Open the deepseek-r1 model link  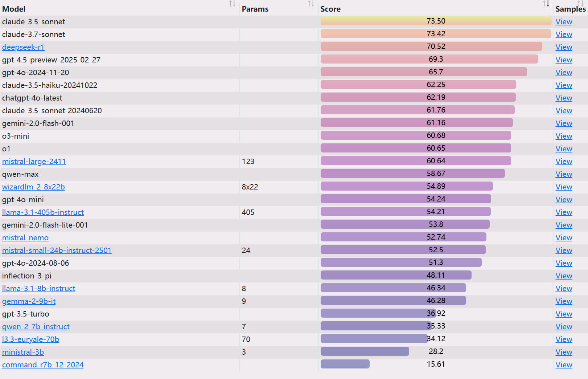tap(23, 47)
